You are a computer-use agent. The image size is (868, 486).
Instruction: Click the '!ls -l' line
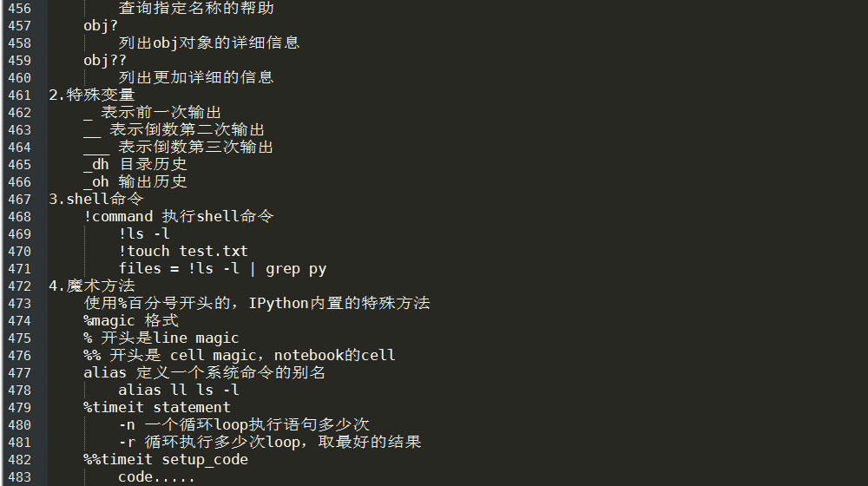(x=144, y=234)
